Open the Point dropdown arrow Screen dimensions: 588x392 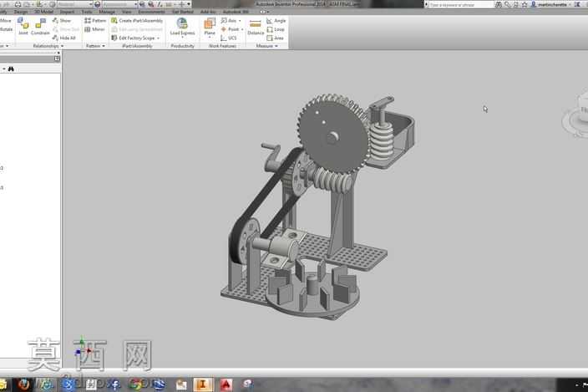pyautogui.click(x=242, y=29)
